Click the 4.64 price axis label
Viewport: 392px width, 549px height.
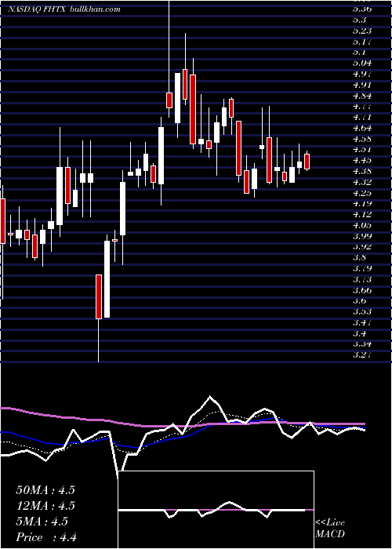point(362,128)
